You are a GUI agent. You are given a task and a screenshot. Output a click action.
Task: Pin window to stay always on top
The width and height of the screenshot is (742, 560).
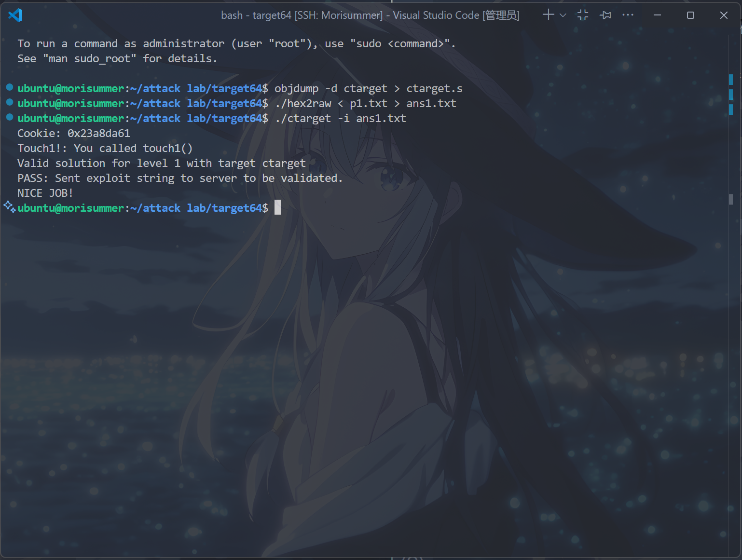[x=605, y=15]
